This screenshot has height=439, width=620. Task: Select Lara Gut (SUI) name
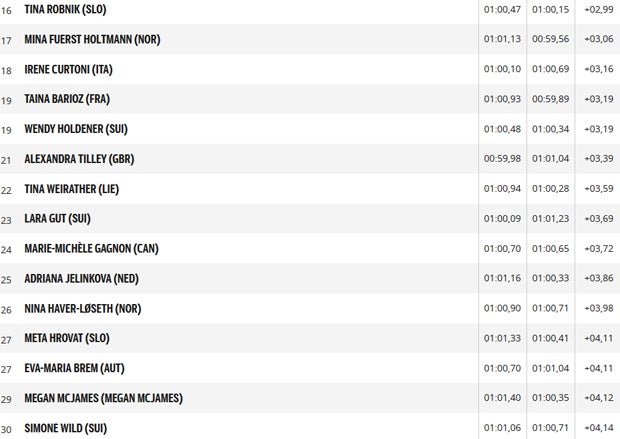pos(58,219)
